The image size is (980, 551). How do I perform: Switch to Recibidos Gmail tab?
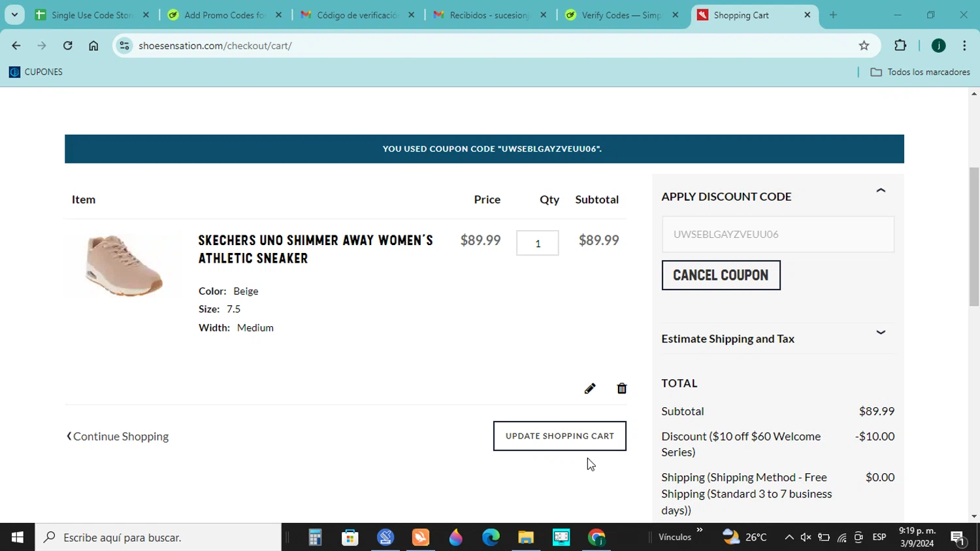pyautogui.click(x=489, y=15)
